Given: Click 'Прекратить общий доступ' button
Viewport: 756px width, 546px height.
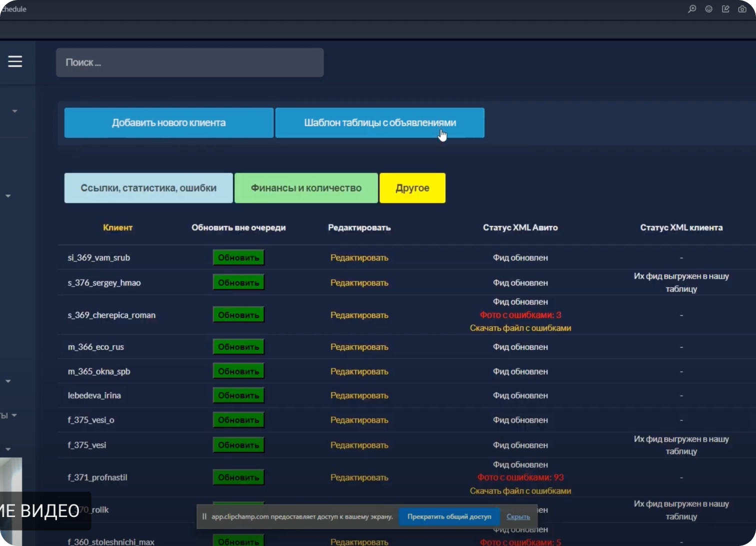Looking at the screenshot, I should (x=449, y=516).
